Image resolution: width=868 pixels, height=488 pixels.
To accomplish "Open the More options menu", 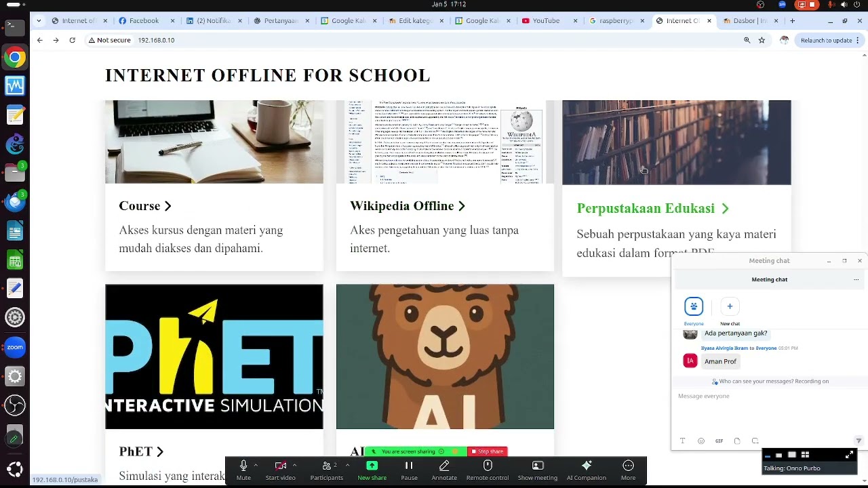I will pyautogui.click(x=628, y=470).
